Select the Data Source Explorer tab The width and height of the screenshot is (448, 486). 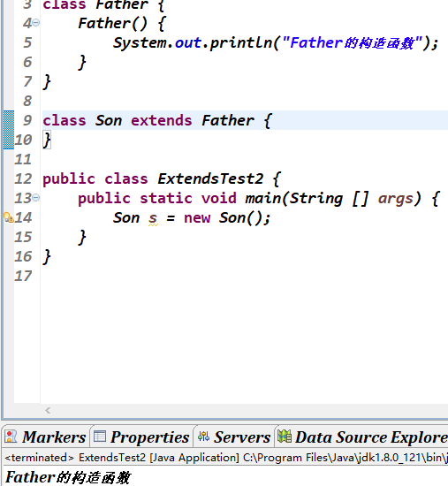pos(361,437)
